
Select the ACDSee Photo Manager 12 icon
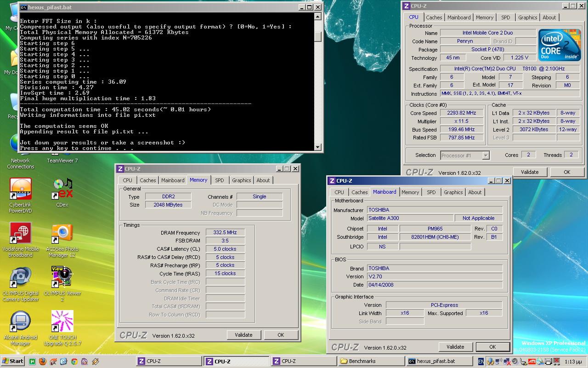click(62, 240)
